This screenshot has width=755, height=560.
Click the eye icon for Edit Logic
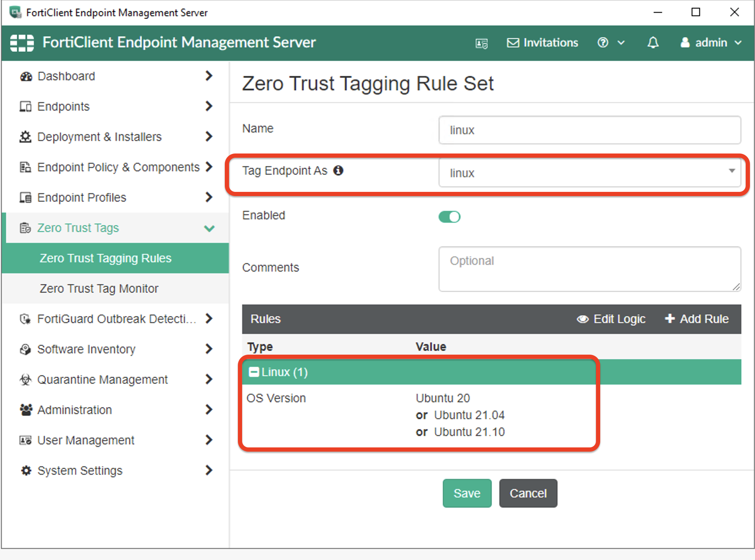click(x=582, y=319)
